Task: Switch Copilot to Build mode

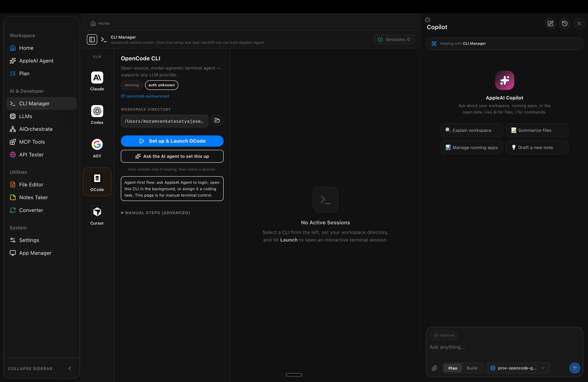Action: 472,368
